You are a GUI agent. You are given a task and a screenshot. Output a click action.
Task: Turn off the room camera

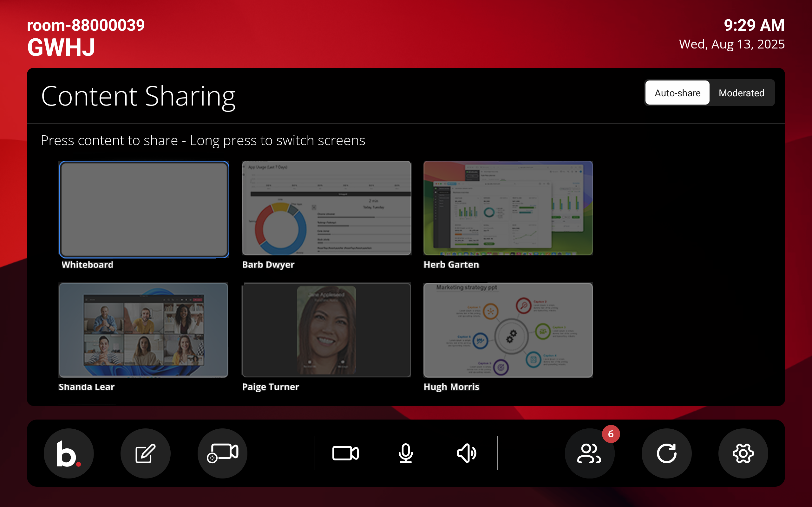point(346,453)
